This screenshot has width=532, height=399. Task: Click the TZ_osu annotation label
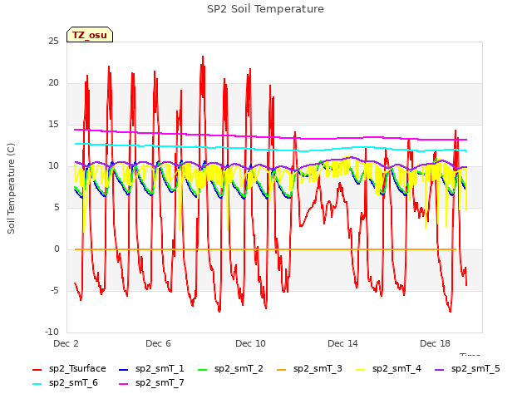click(x=90, y=35)
